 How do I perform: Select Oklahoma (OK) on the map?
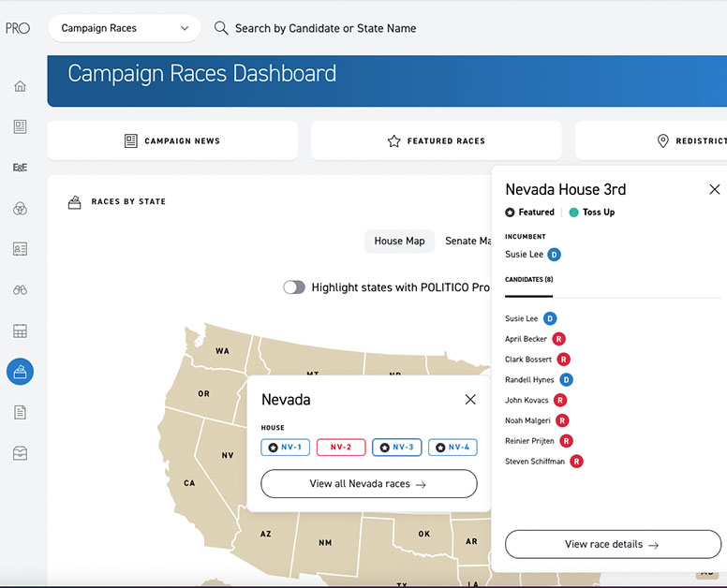pyautogui.click(x=423, y=534)
